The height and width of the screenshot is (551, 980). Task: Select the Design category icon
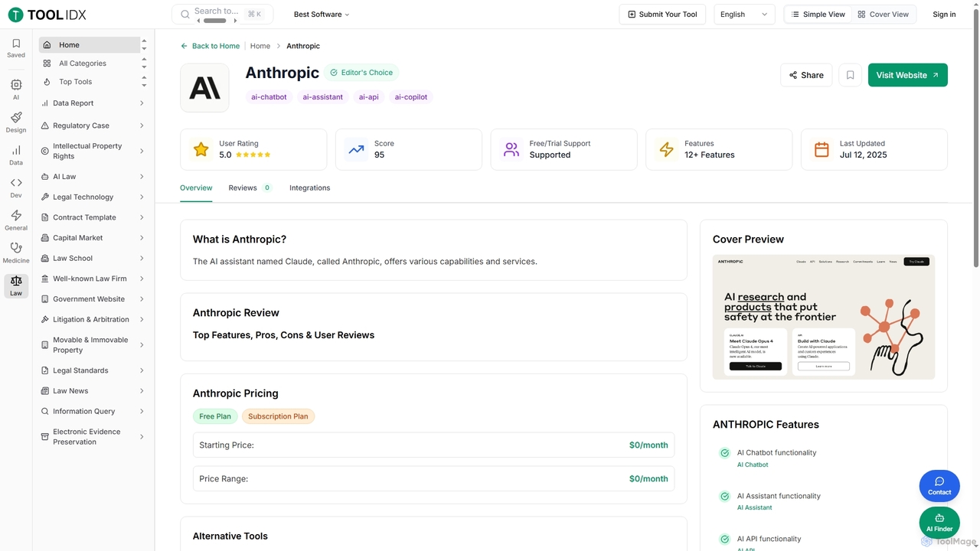pyautogui.click(x=16, y=117)
